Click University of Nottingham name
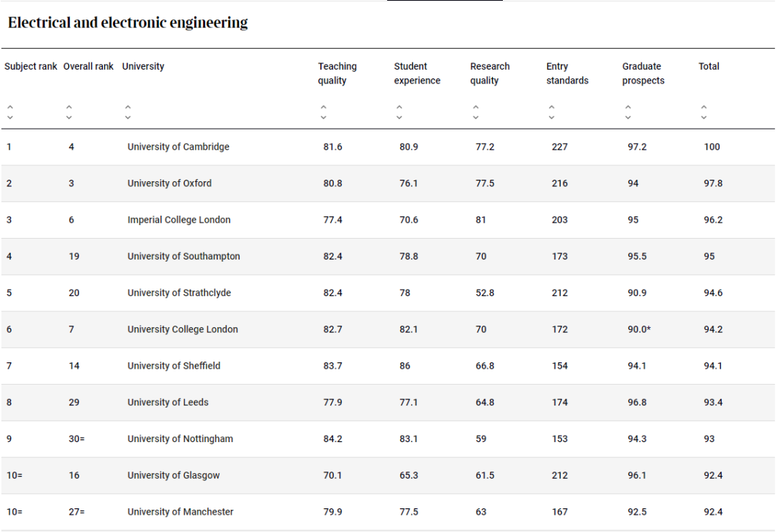 click(181, 439)
